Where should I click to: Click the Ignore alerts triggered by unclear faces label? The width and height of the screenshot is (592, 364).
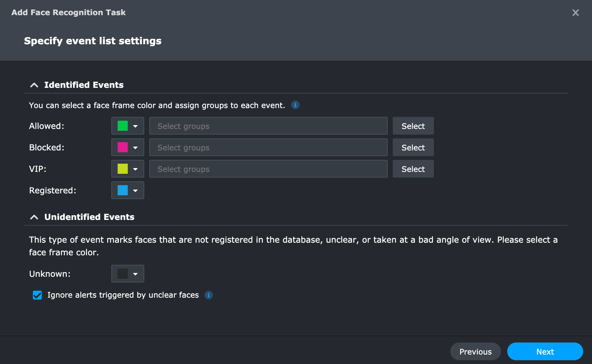pyautogui.click(x=123, y=295)
